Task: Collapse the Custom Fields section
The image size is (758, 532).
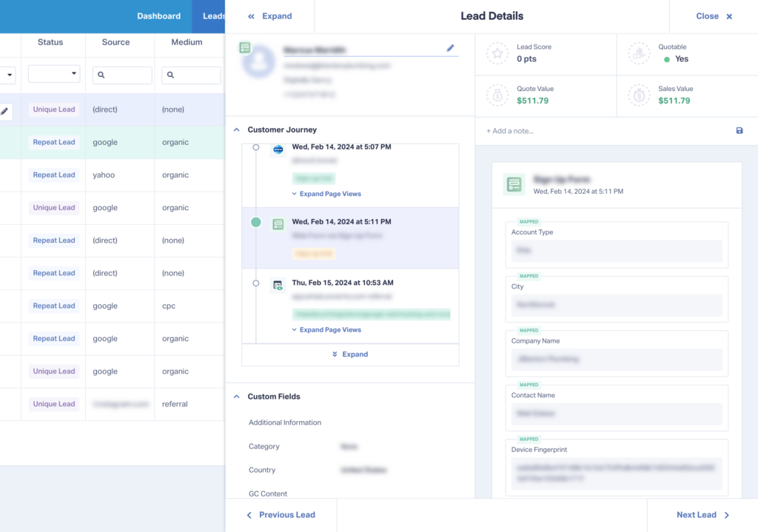Action: coord(236,396)
